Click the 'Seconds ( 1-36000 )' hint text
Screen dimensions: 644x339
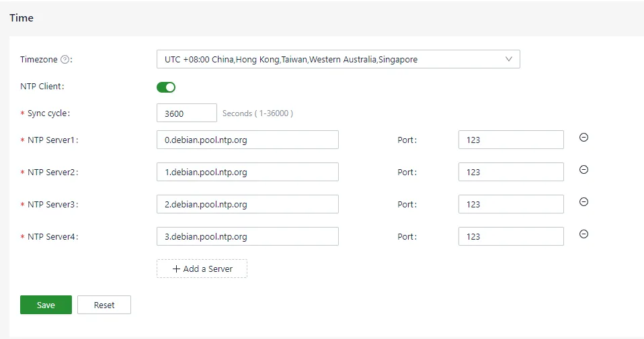click(x=257, y=113)
